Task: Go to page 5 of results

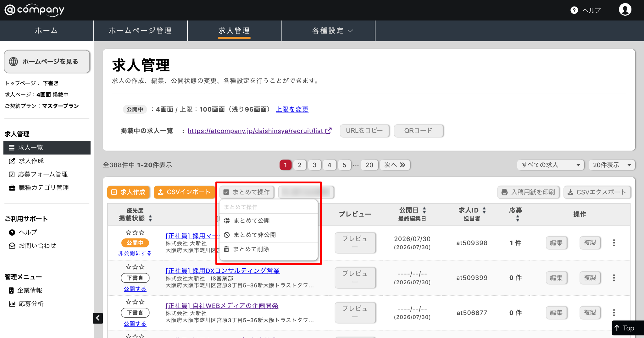Action: click(x=344, y=165)
